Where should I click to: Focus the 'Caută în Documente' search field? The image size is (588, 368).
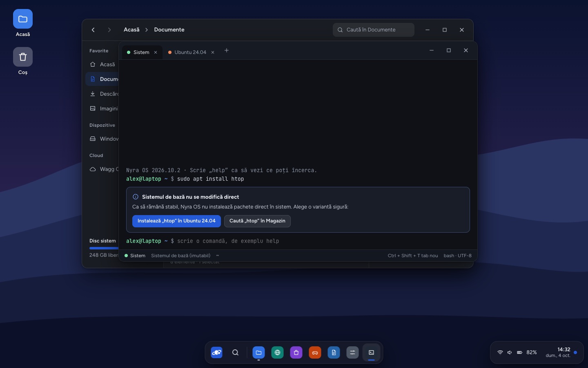coord(374,30)
